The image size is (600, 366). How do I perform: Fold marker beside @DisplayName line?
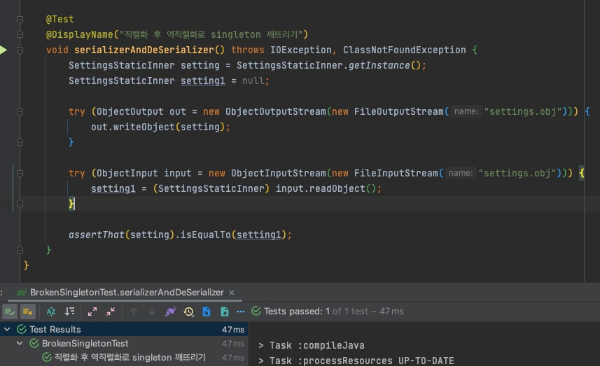(x=20, y=34)
